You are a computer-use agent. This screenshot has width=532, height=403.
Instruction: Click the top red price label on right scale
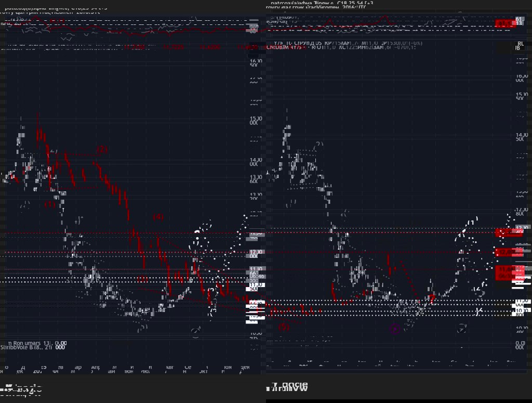click(x=508, y=232)
